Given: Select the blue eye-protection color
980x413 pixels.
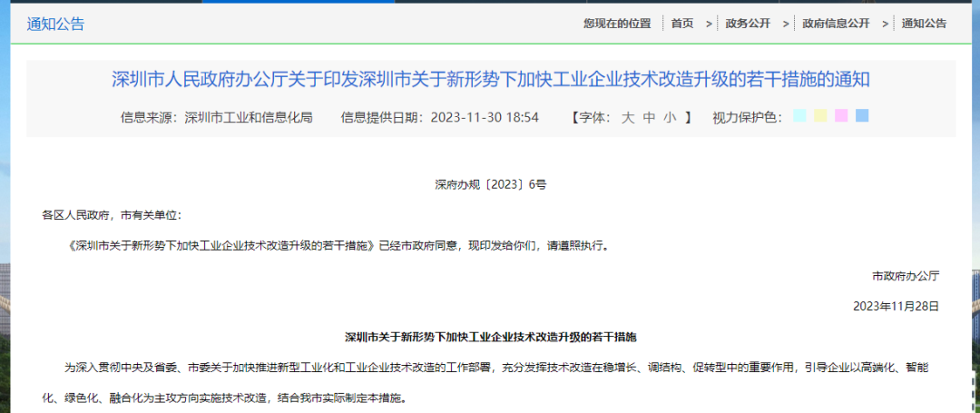Looking at the screenshot, I should coord(862,115).
